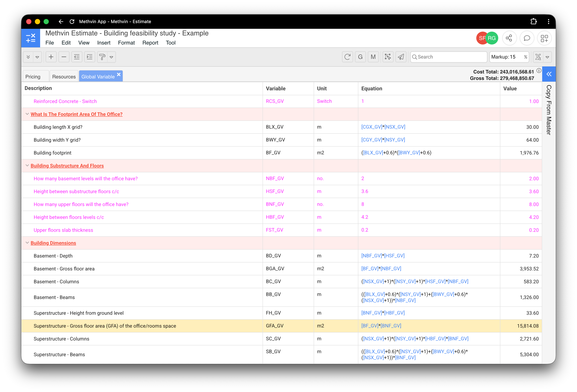Remove a row with the minus icon

(x=64, y=57)
